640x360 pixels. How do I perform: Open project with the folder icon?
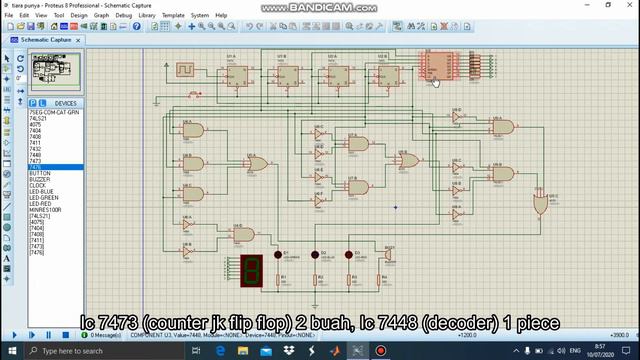point(20,27)
